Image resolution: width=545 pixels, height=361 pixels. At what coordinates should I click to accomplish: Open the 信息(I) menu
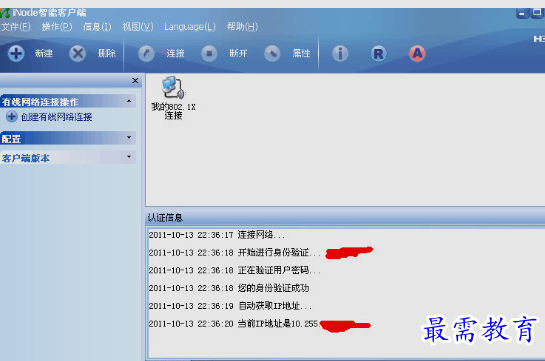(97, 27)
